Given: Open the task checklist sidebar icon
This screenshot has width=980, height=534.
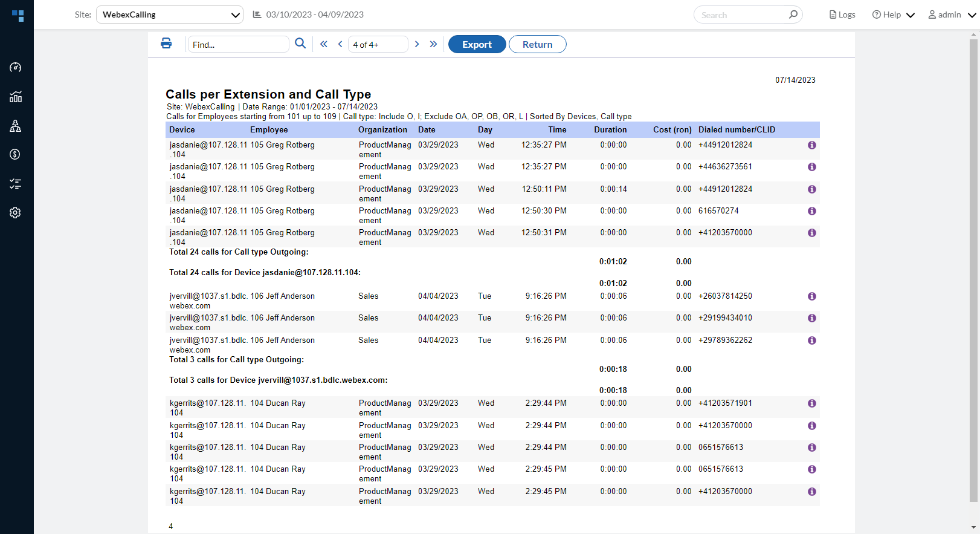Looking at the screenshot, I should [x=16, y=184].
